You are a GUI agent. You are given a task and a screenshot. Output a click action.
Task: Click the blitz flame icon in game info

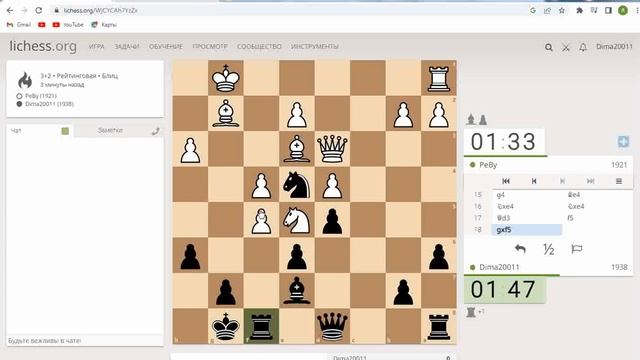[x=25, y=80]
